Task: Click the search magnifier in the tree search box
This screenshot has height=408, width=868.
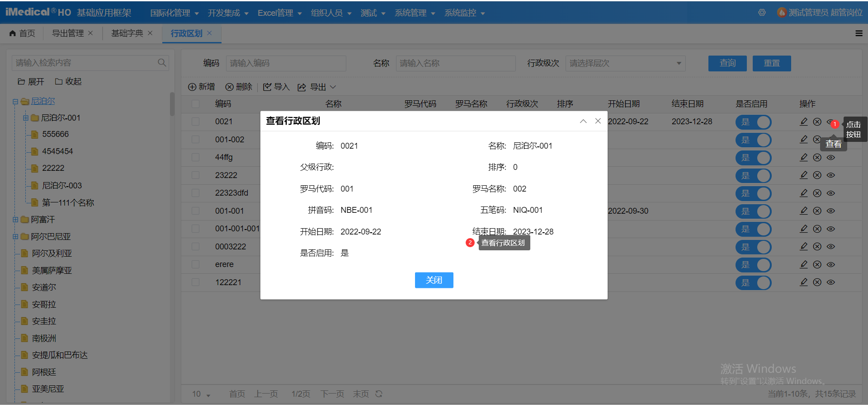Action: [x=161, y=62]
